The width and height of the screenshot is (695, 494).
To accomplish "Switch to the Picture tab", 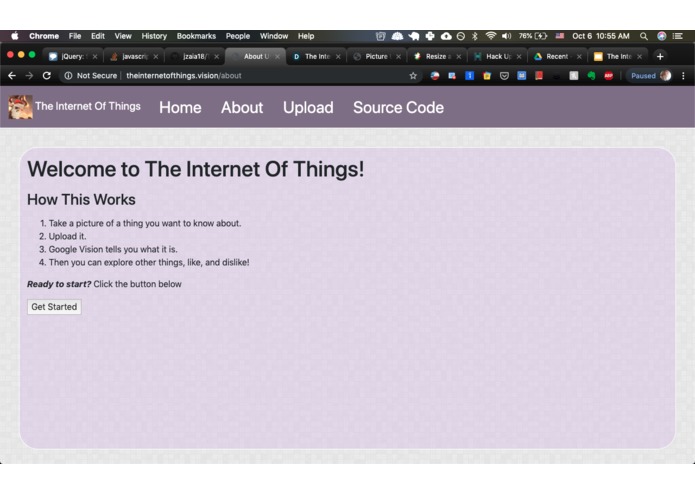I will [376, 56].
